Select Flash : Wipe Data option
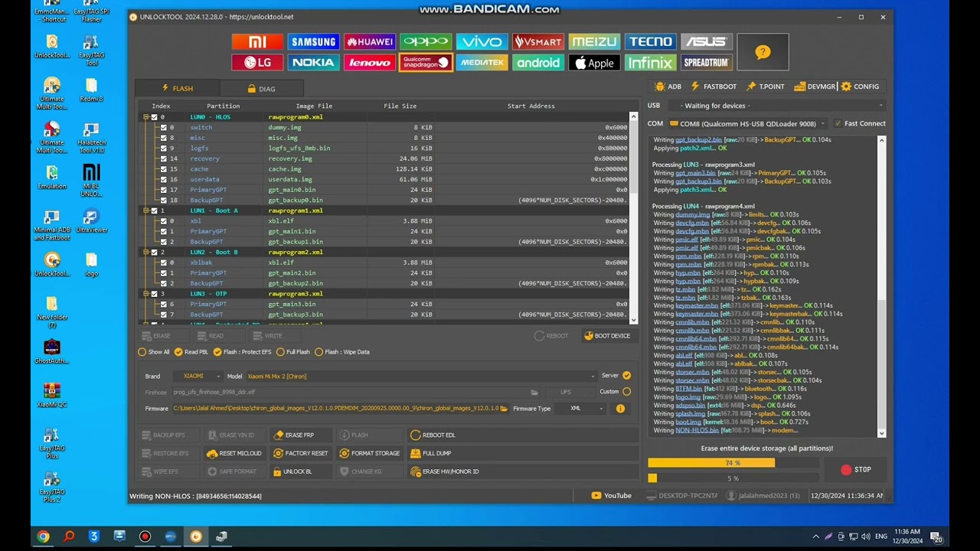 (342, 352)
